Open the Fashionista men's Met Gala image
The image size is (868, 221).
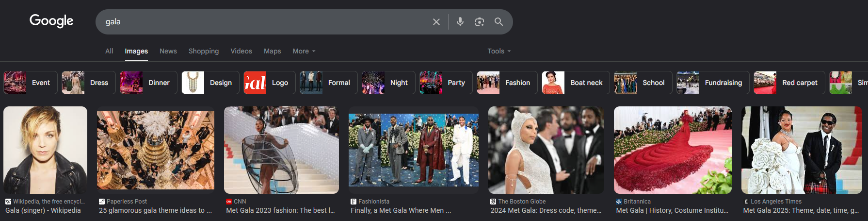414,150
